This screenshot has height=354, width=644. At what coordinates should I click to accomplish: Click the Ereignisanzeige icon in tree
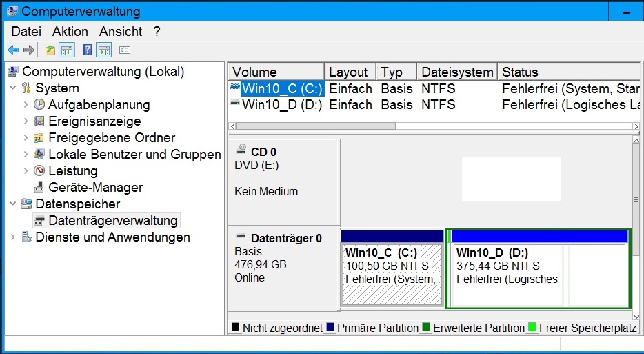[x=39, y=121]
